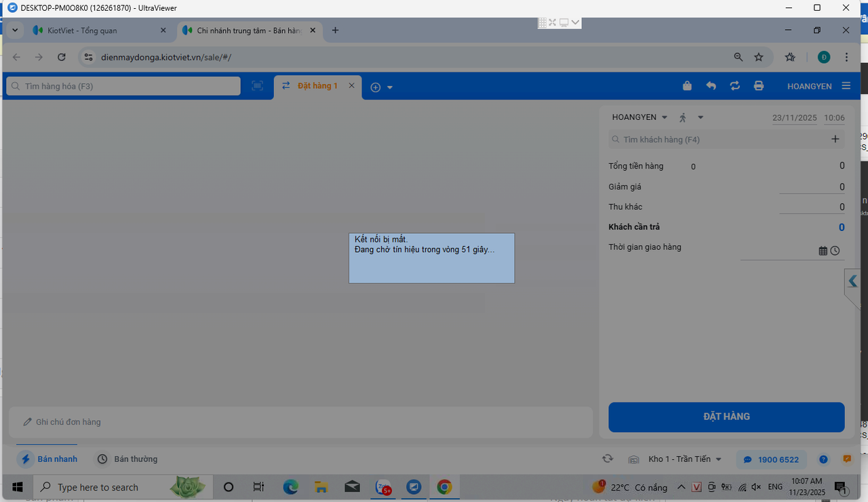This screenshot has height=502, width=868.
Task: Click the 1900 6522 support button
Action: pos(772,459)
